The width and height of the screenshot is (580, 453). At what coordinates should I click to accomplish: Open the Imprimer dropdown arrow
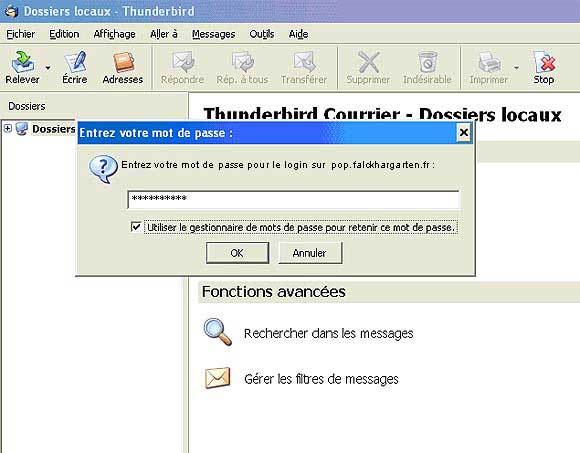click(x=516, y=68)
